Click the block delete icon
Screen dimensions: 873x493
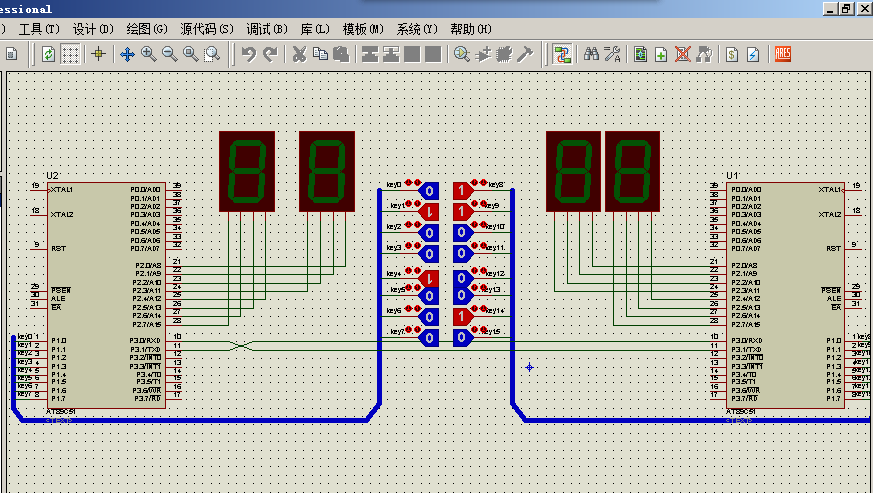[x=433, y=54]
